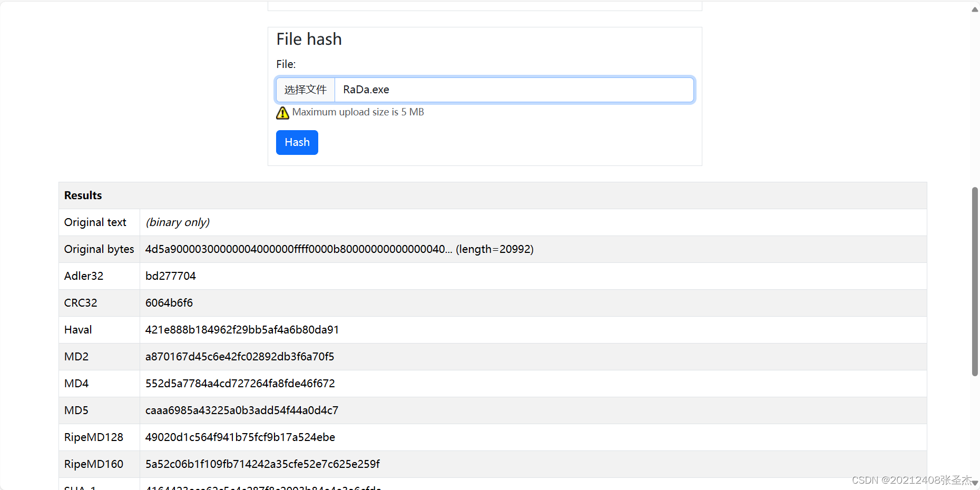This screenshot has height=490, width=980.
Task: Click the RipeMD128 row label
Action: pyautogui.click(x=94, y=437)
